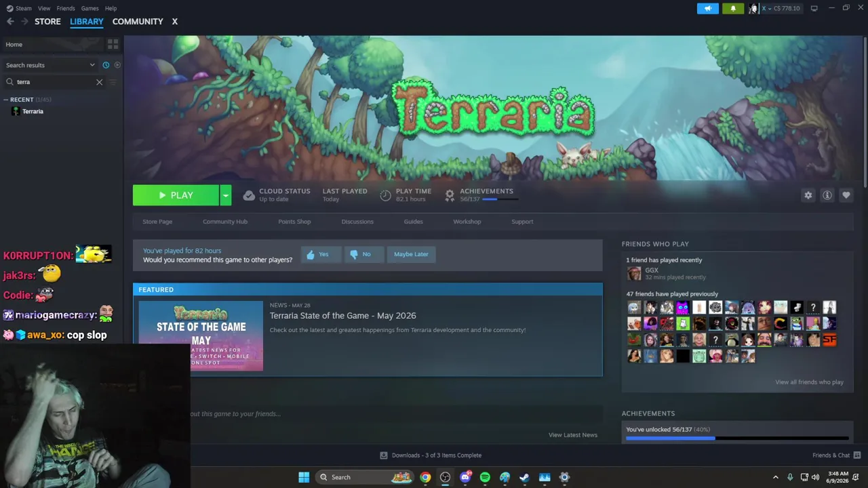Viewport: 868px width, 488px height.
Task: Open advanced library filter options icon
Action: point(113,82)
